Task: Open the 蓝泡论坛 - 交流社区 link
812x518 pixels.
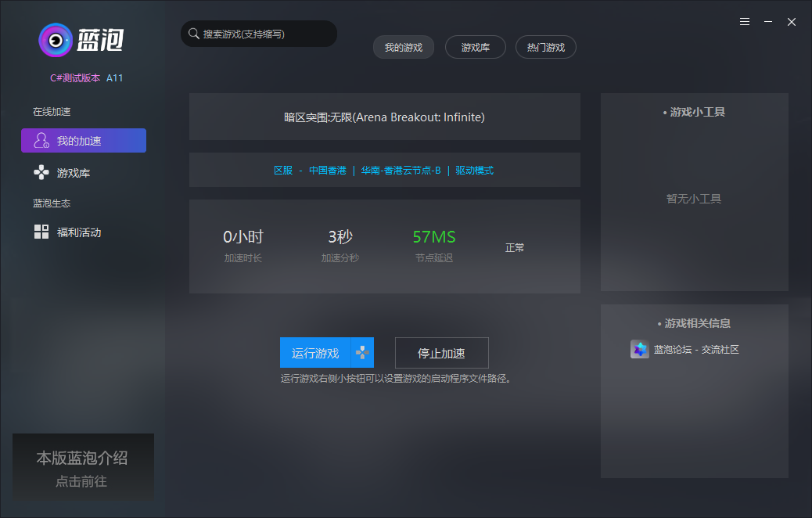Action: pyautogui.click(x=696, y=350)
